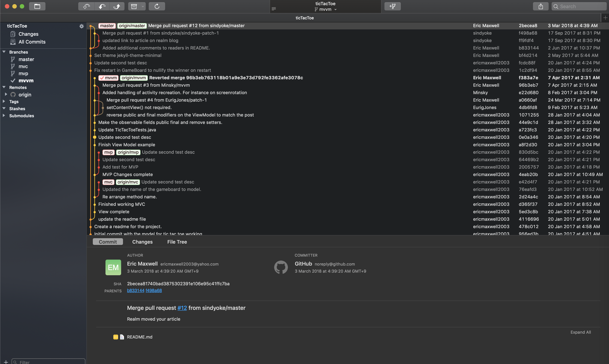Viewport: 609px width, 364px height.
Task: Switch to the Changes detail tab
Action: click(x=142, y=242)
